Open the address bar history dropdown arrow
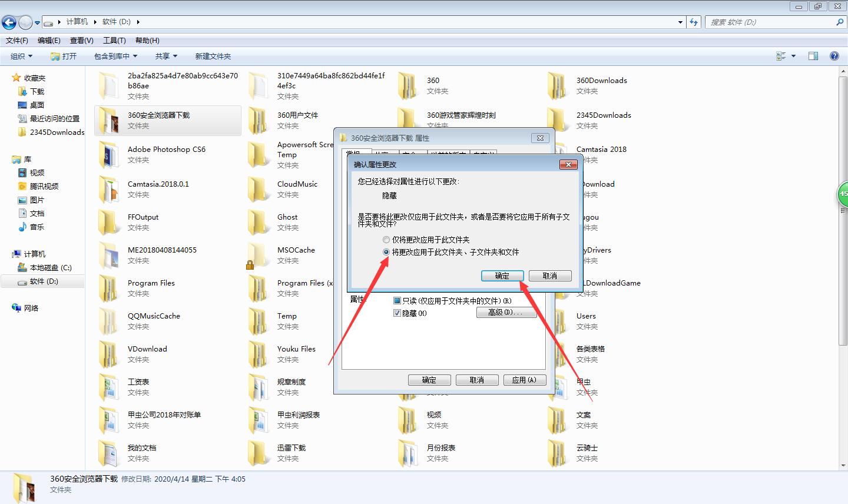Image resolution: width=848 pixels, height=504 pixels. [681, 22]
